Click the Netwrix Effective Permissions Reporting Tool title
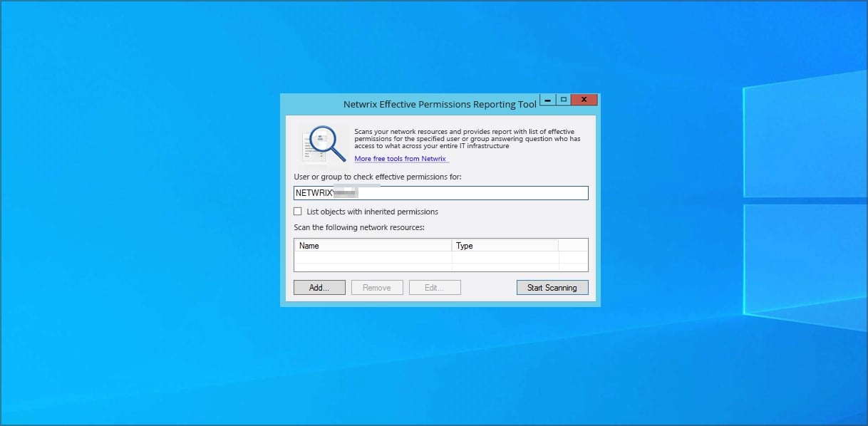 (x=440, y=104)
